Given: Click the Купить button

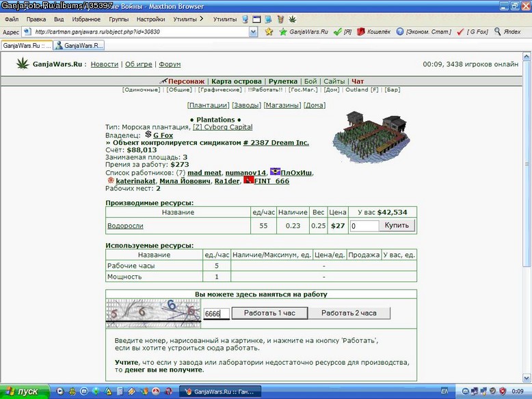Looking at the screenshot, I should 397,225.
